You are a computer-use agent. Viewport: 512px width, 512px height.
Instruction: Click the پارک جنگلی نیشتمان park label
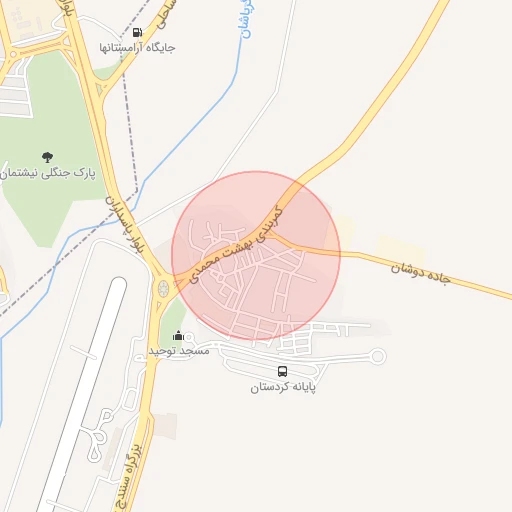click(x=47, y=173)
